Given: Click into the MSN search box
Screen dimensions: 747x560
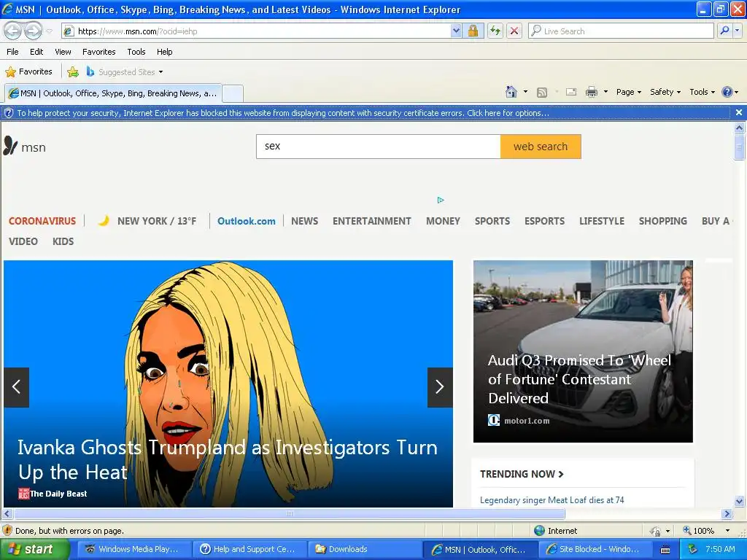Looking at the screenshot, I should [x=379, y=146].
